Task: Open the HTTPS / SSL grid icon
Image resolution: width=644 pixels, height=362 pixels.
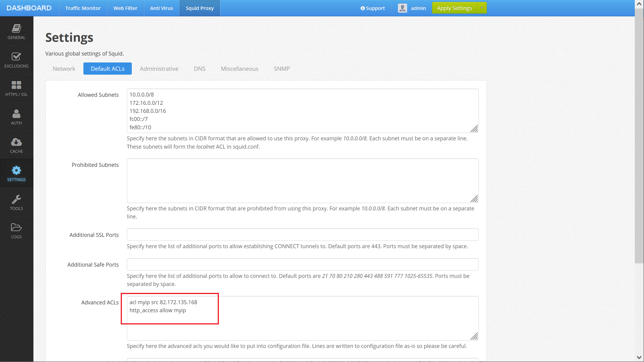Action: 16,85
